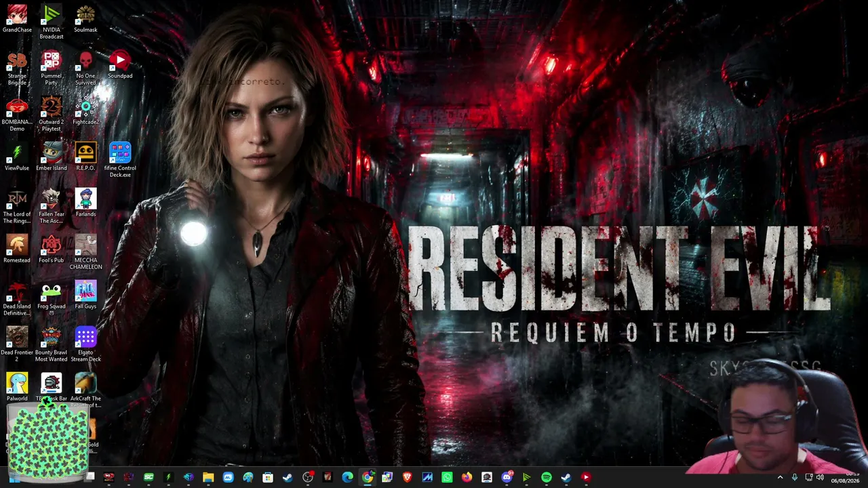Click the microphone tray icon
The height and width of the screenshot is (488, 868).
(795, 477)
